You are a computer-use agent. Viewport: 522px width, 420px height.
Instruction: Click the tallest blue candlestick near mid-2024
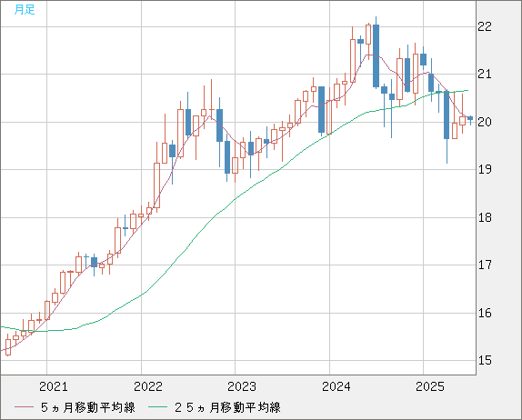point(376,55)
